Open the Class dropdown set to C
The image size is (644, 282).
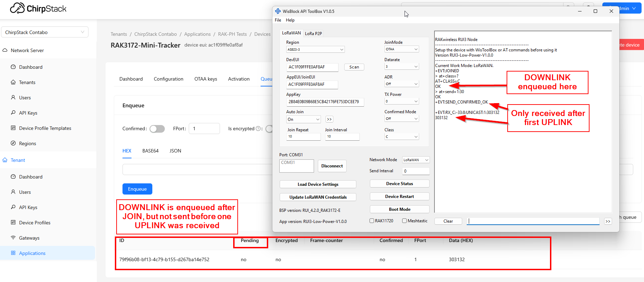[x=401, y=137]
